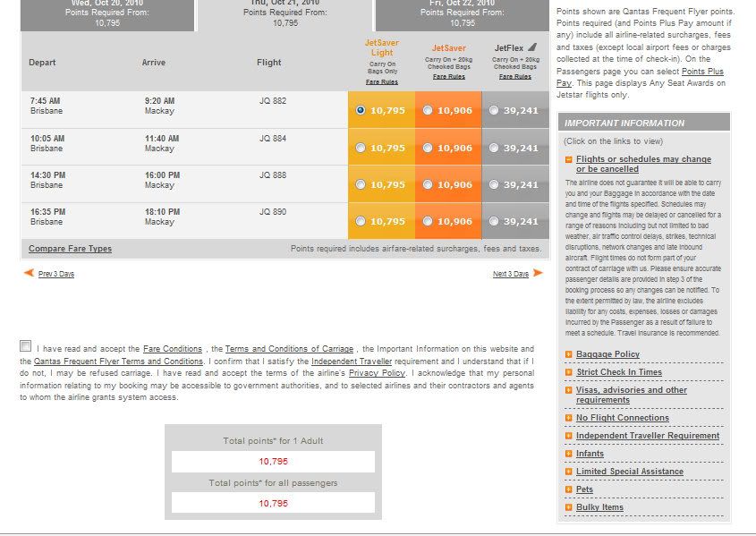This screenshot has width=756, height=536.
Task: Click the 18:10 PM Mackay arrival
Action: pyautogui.click(x=163, y=217)
